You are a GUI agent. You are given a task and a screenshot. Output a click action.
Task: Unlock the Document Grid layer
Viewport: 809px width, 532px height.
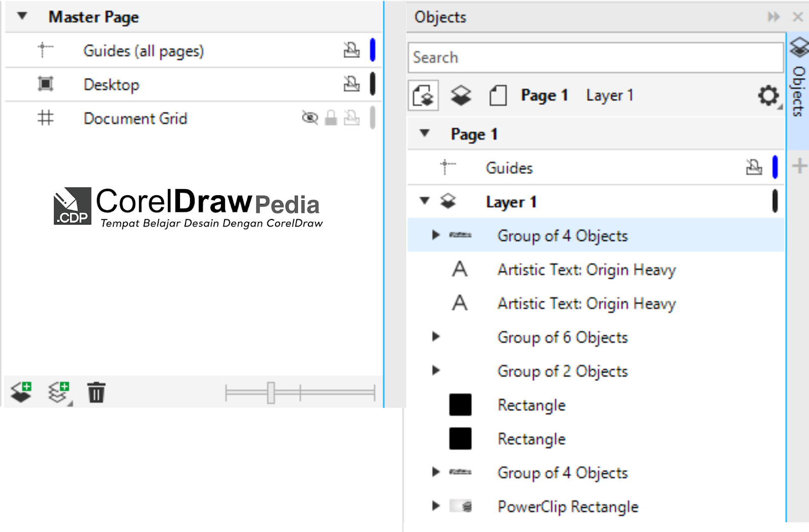[331, 118]
